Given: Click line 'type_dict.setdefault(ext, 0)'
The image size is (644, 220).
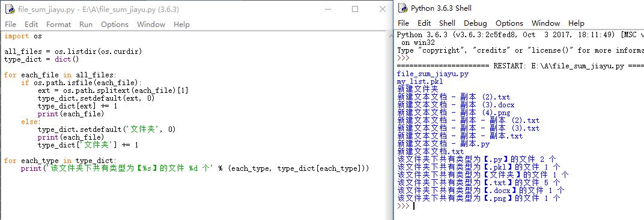Looking at the screenshot, I should coord(96,98).
